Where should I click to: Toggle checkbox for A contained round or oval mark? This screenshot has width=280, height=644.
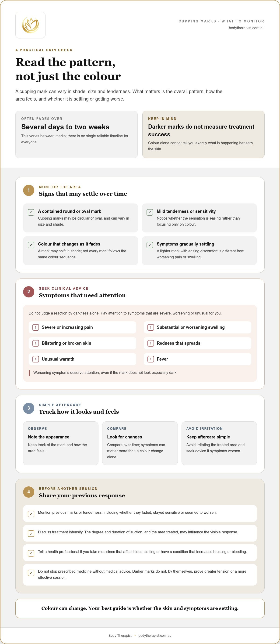click(31, 212)
